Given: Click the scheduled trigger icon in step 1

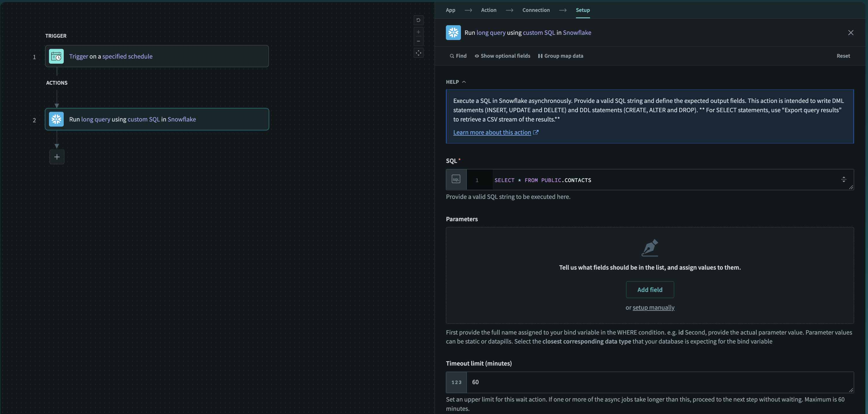Looking at the screenshot, I should (55, 56).
